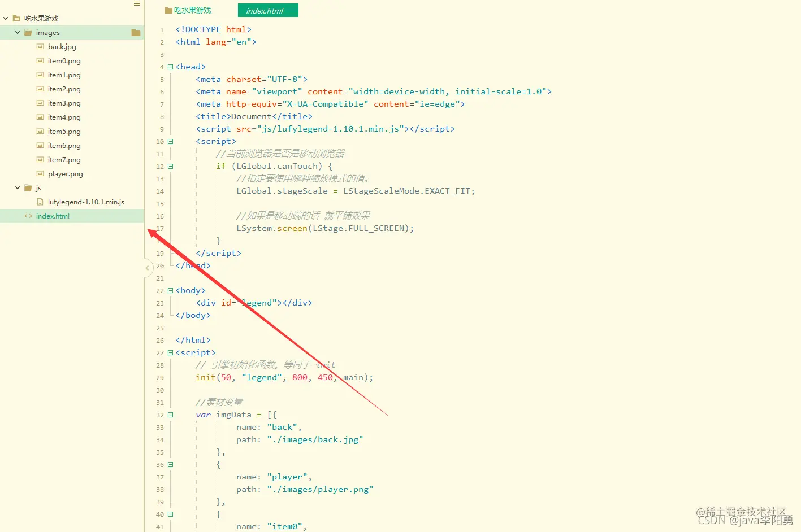Click line number 9 in the gutter
Screen dimensions: 801x532
[x=162, y=129]
